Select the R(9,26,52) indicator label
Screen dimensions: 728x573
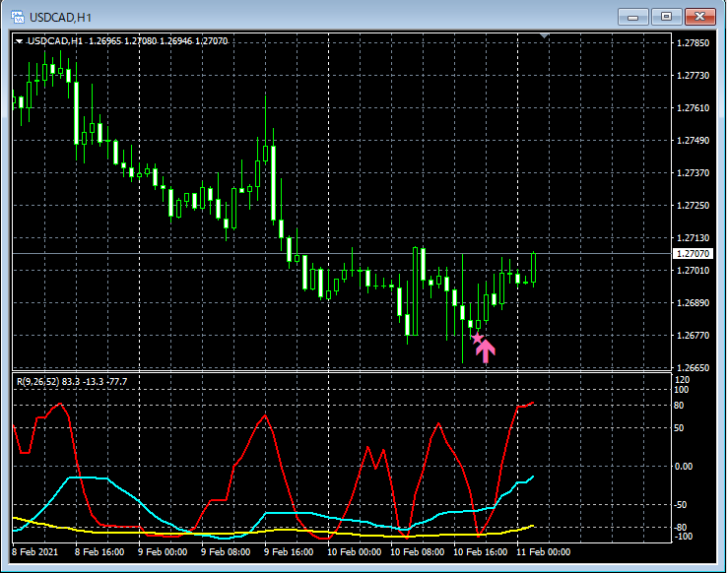pos(39,381)
